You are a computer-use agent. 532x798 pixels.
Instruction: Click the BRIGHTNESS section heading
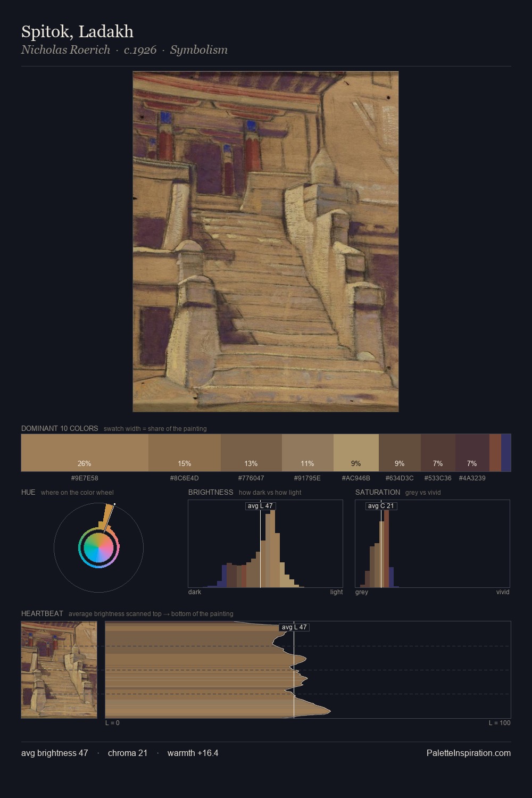(211, 492)
